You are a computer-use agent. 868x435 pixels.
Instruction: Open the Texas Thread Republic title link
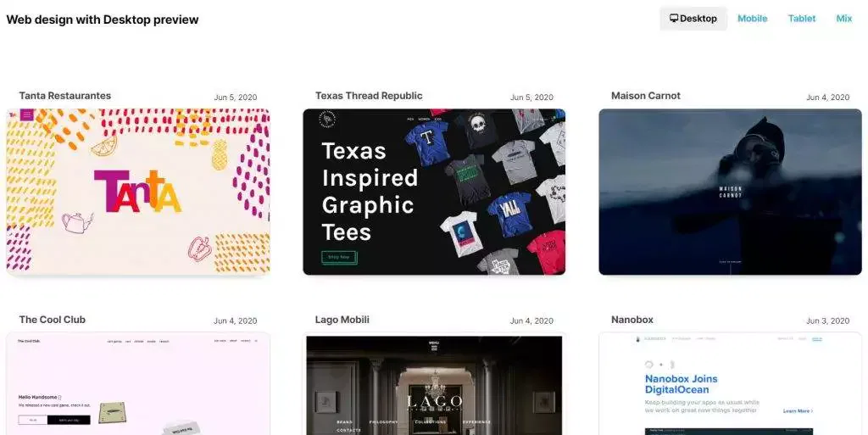click(x=369, y=96)
